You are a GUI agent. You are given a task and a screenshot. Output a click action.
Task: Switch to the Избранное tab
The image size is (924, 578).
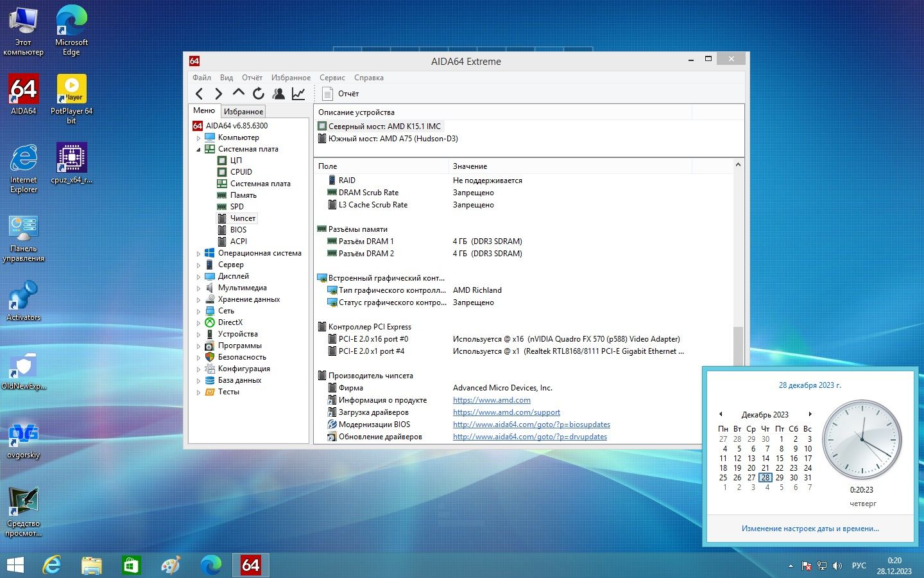click(243, 111)
